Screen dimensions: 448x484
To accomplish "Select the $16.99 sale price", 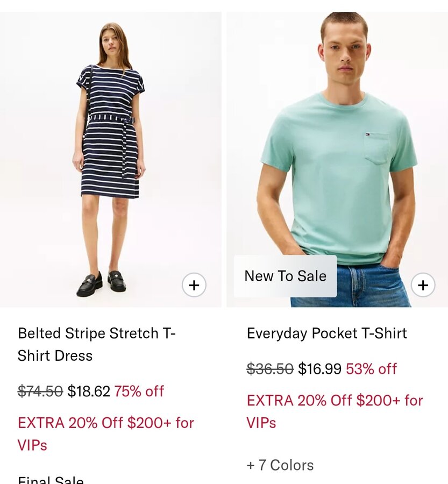I will tap(319, 369).
